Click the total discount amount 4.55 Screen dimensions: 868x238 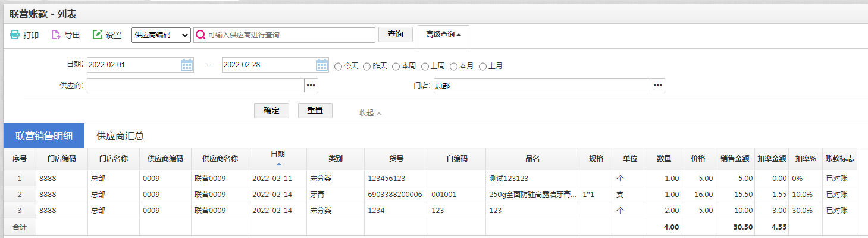coord(779,227)
